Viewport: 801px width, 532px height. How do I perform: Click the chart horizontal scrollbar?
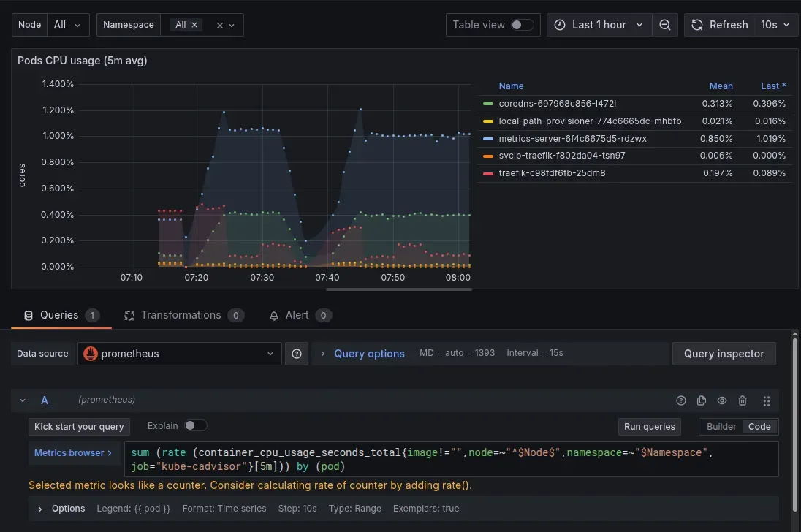(x=398, y=289)
